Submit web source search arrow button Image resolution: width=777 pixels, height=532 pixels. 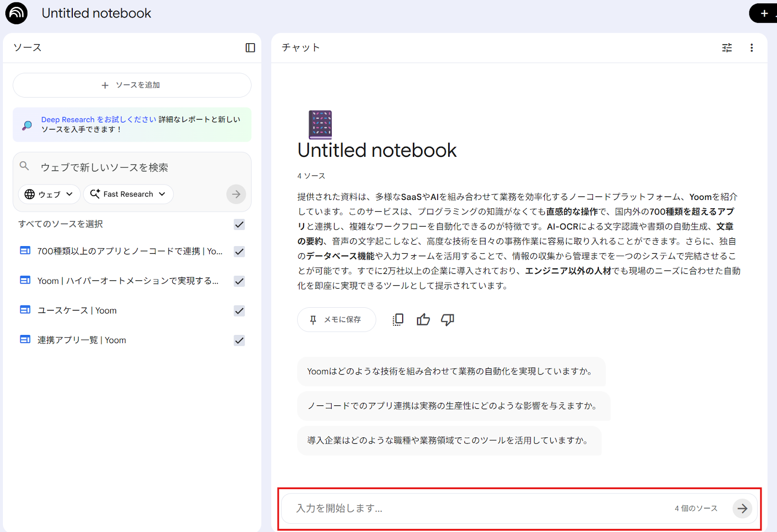236,194
